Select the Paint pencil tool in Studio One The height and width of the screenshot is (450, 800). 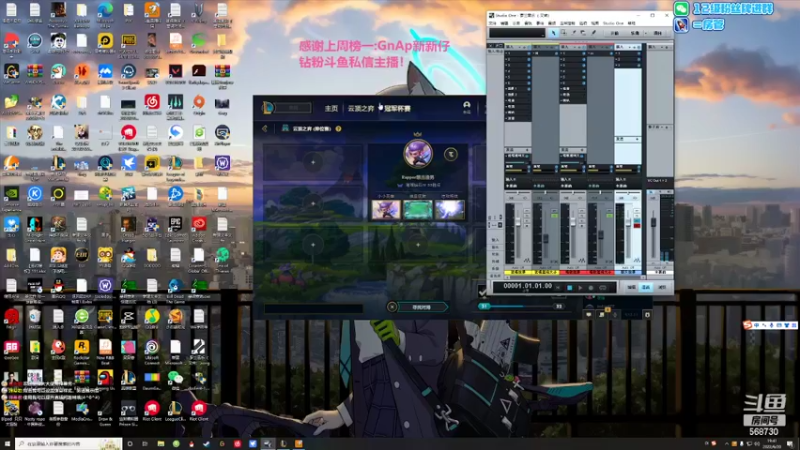pos(593,33)
